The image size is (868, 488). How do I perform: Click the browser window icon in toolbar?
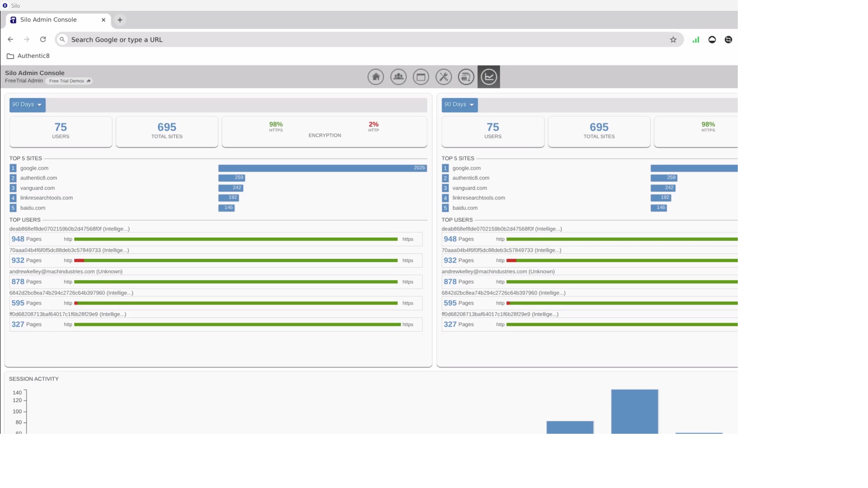tap(420, 77)
